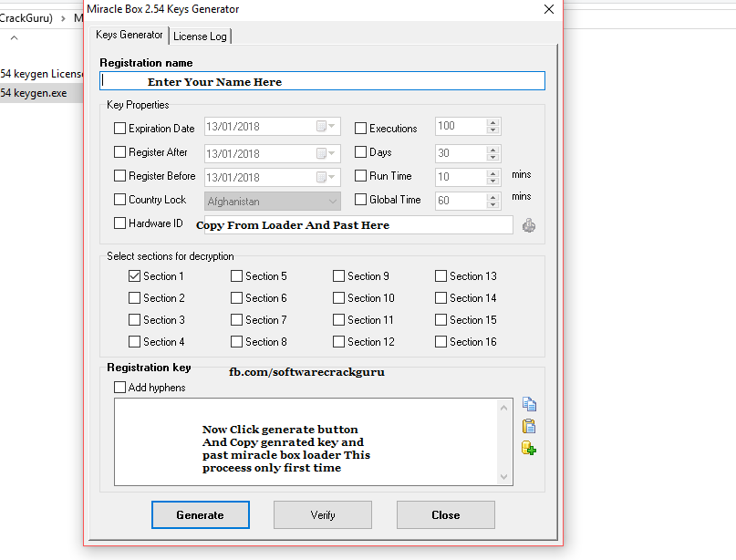
Task: Collapse the sort chevron in the Explorer window
Action: click(14, 37)
